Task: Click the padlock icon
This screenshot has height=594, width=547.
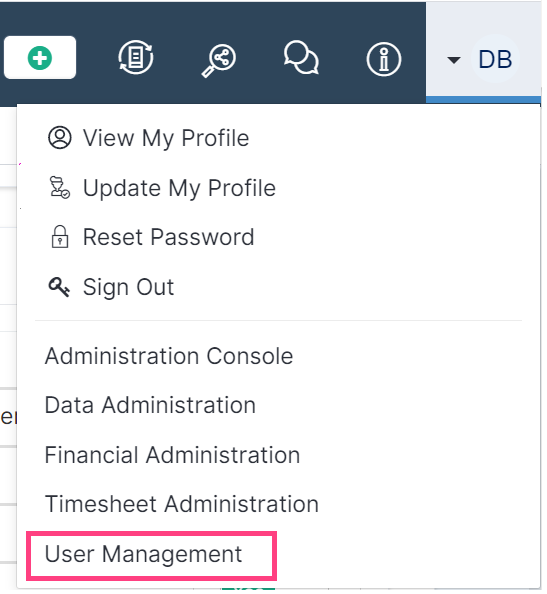Action: point(60,237)
